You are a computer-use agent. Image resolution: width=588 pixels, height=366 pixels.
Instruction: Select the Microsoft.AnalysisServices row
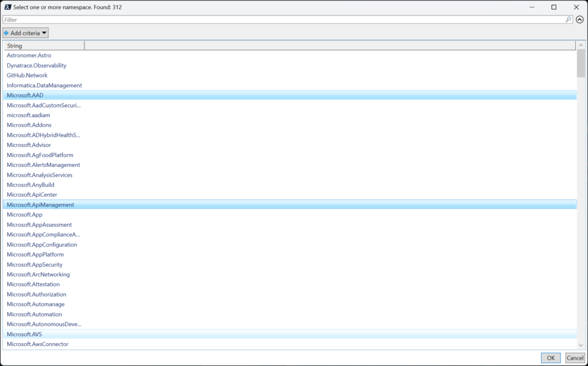point(290,175)
